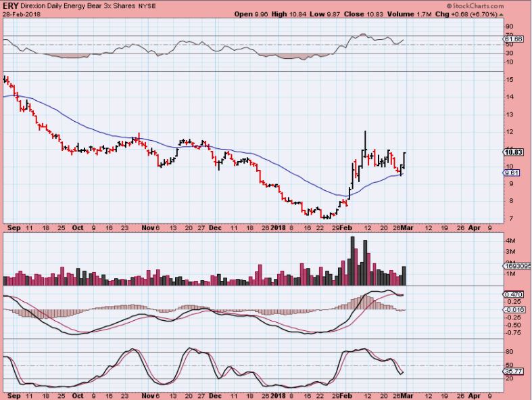Click the MACD histogram -0.016 value tag

(514, 309)
